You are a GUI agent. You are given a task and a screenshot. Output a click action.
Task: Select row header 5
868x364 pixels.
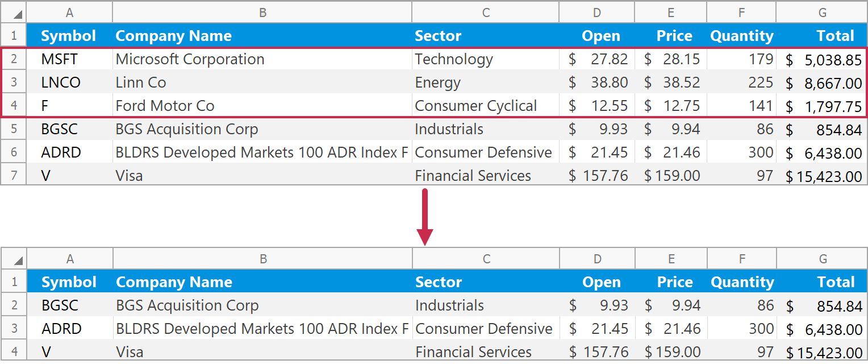coord(14,129)
